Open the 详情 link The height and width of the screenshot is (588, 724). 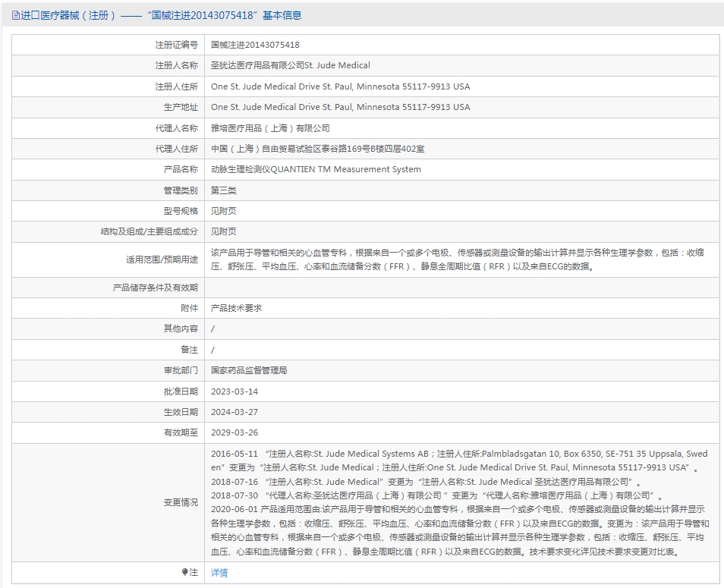[219, 573]
